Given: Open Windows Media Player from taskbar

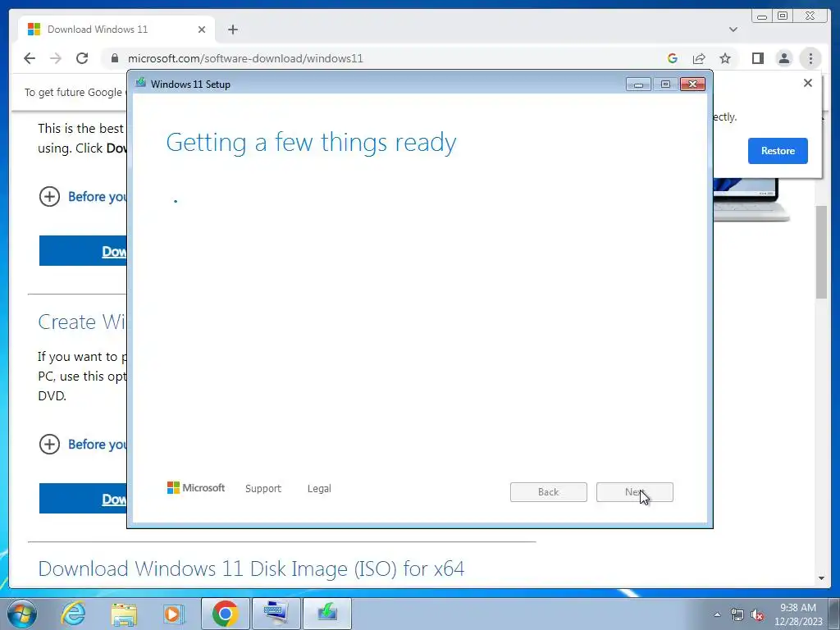Looking at the screenshot, I should pyautogui.click(x=174, y=614).
